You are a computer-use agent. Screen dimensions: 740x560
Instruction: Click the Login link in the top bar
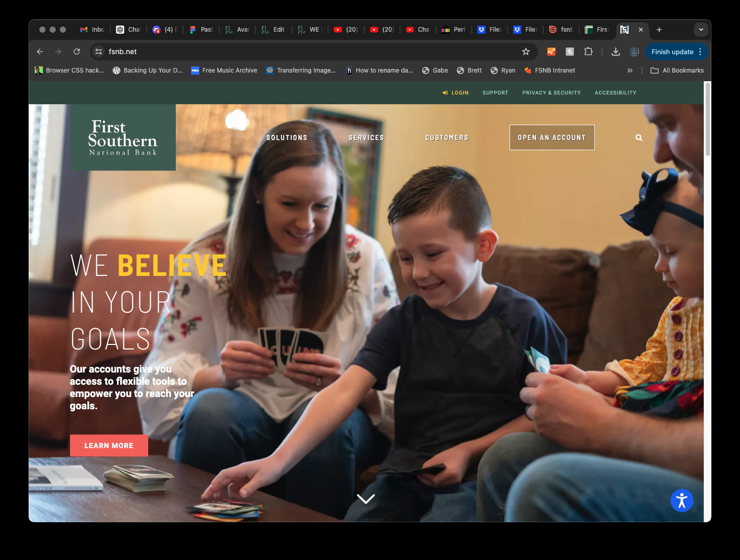click(455, 92)
